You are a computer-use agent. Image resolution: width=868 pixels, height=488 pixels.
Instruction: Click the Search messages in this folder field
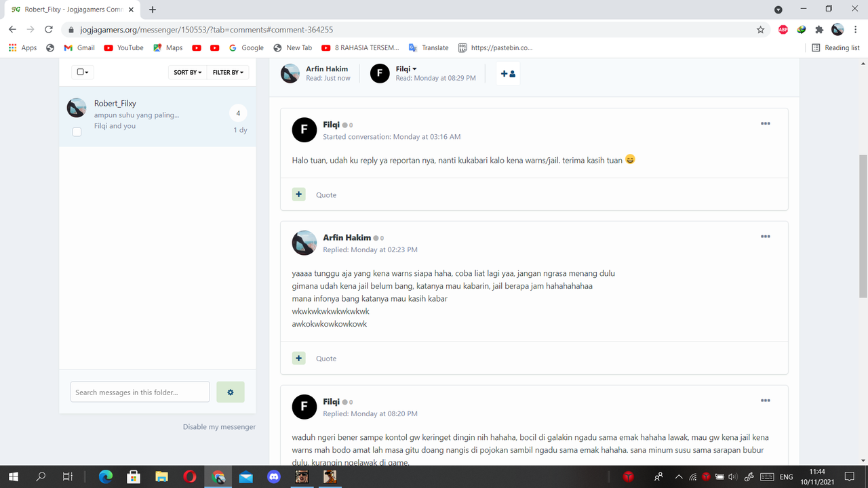[140, 392]
